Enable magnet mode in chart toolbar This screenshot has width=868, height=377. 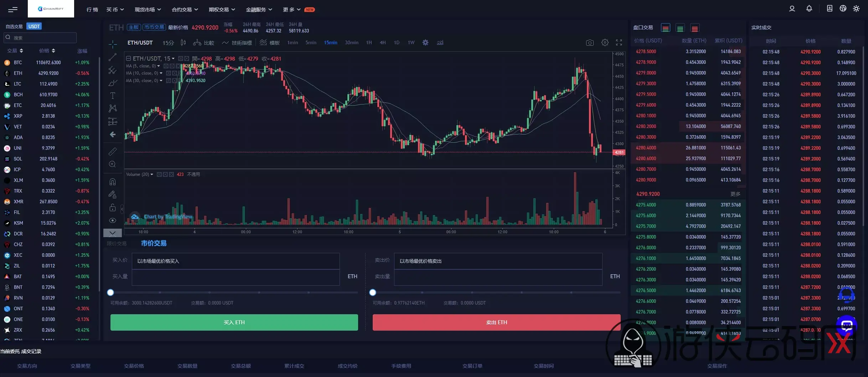click(x=113, y=182)
